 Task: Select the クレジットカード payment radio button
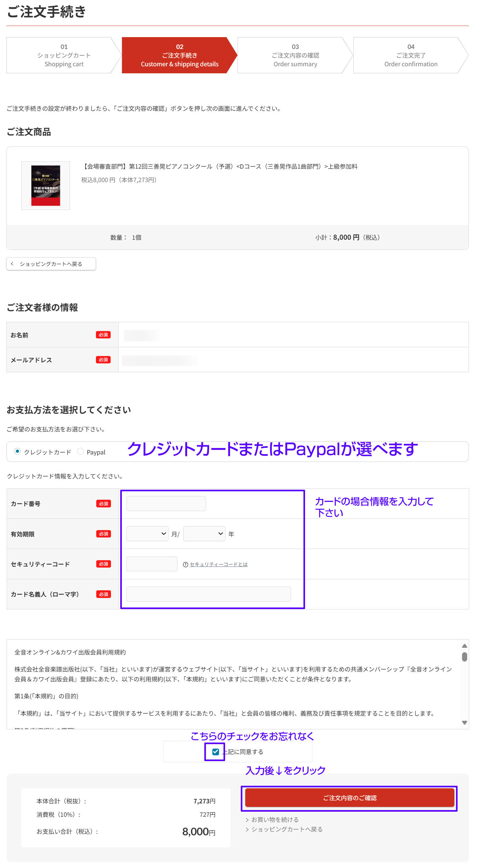point(18,451)
